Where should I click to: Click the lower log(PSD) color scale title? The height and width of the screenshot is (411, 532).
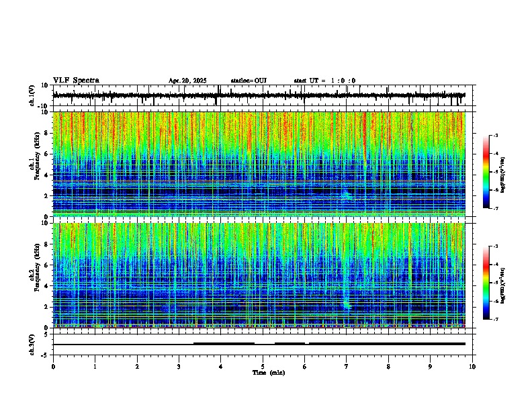[x=503, y=285]
